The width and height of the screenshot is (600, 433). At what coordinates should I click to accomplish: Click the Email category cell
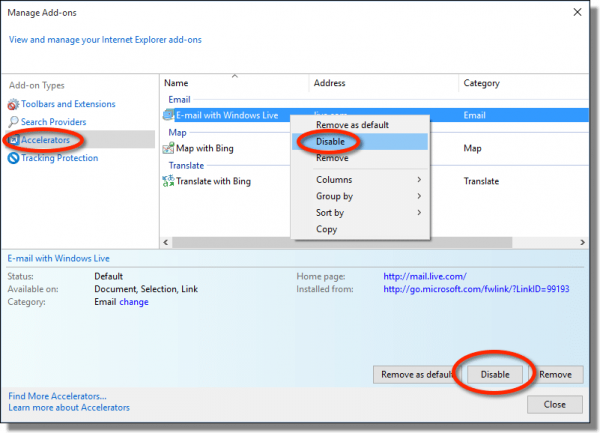(474, 115)
